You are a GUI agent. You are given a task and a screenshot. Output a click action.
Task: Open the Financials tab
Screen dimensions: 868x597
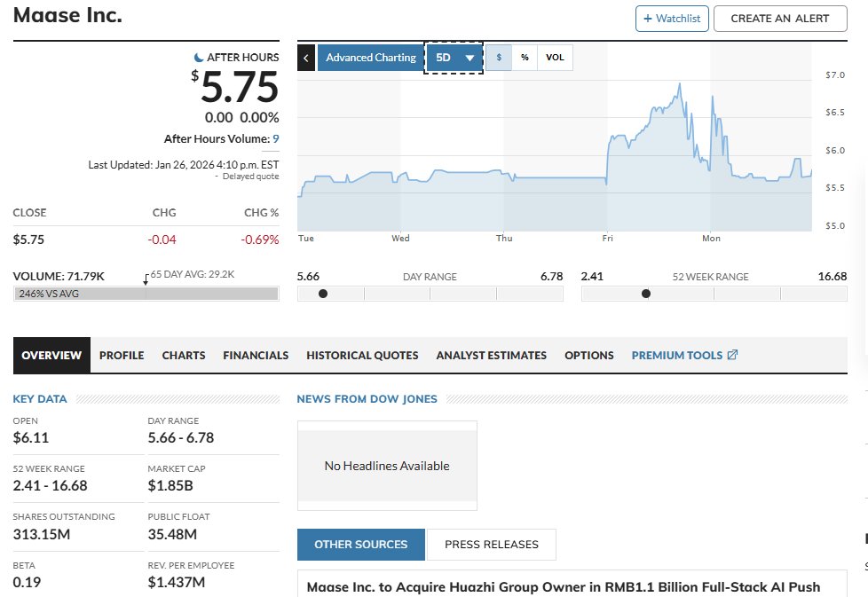click(256, 355)
